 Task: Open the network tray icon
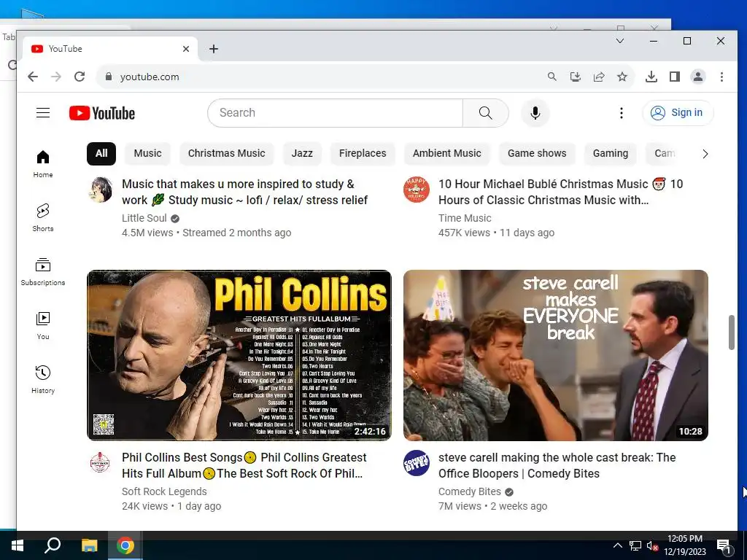point(635,545)
